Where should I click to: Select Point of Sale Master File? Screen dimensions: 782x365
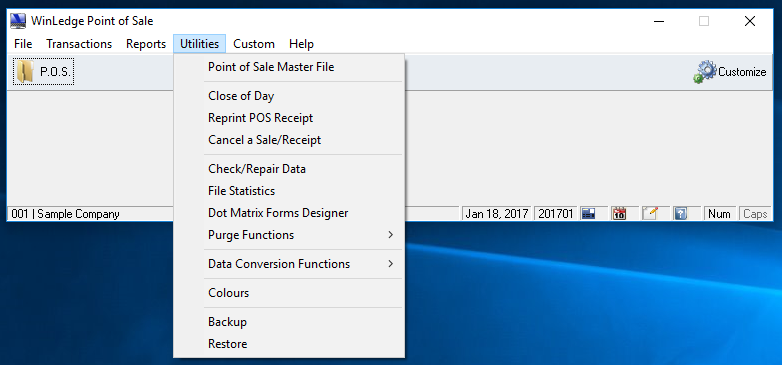click(x=289, y=67)
